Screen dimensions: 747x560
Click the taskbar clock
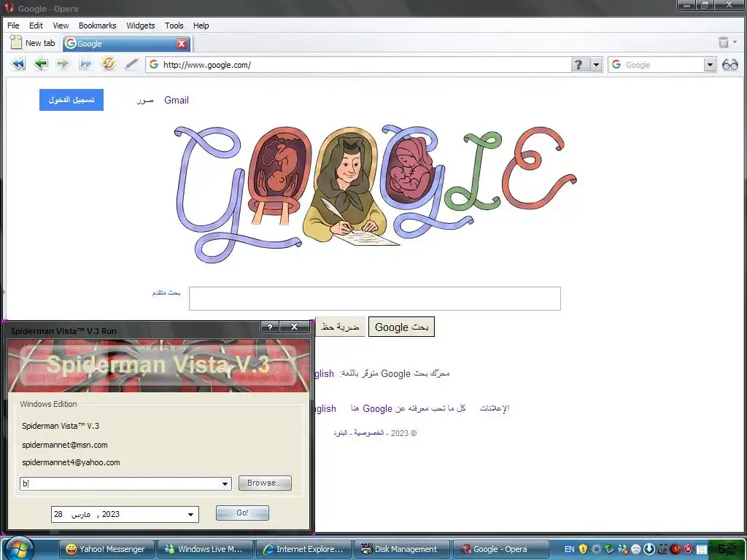(727, 550)
